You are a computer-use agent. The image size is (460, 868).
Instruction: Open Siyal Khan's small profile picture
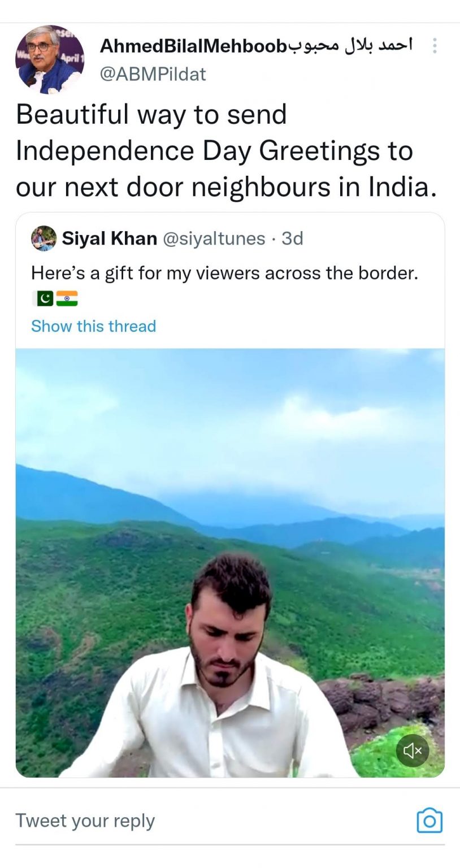[x=44, y=238]
